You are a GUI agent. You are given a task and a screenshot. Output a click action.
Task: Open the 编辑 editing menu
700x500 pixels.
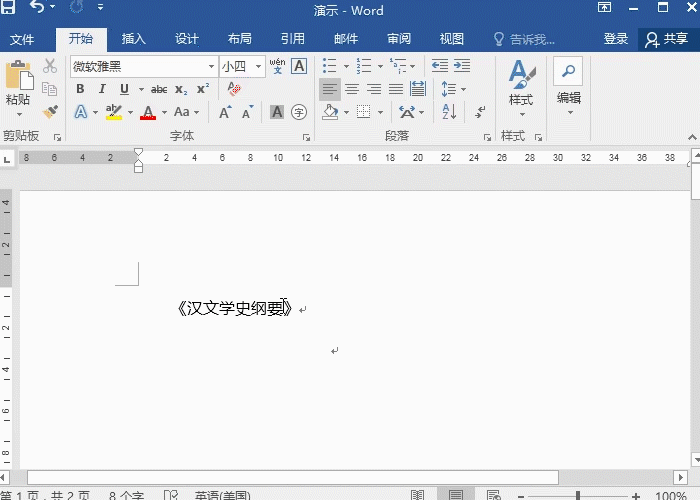pyautogui.click(x=568, y=86)
